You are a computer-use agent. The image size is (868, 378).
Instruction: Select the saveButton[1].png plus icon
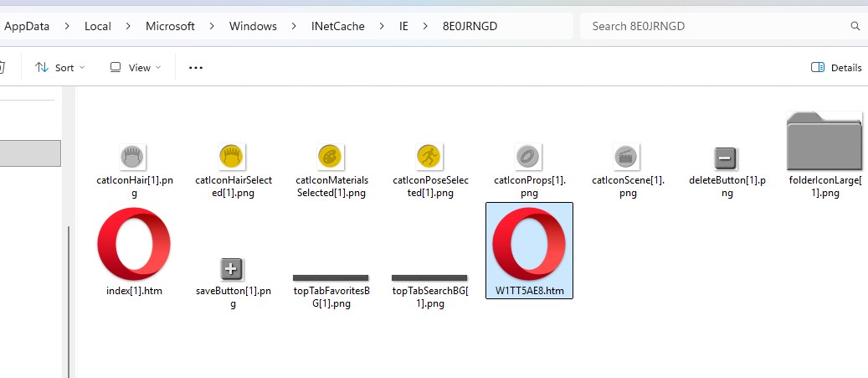(x=232, y=269)
